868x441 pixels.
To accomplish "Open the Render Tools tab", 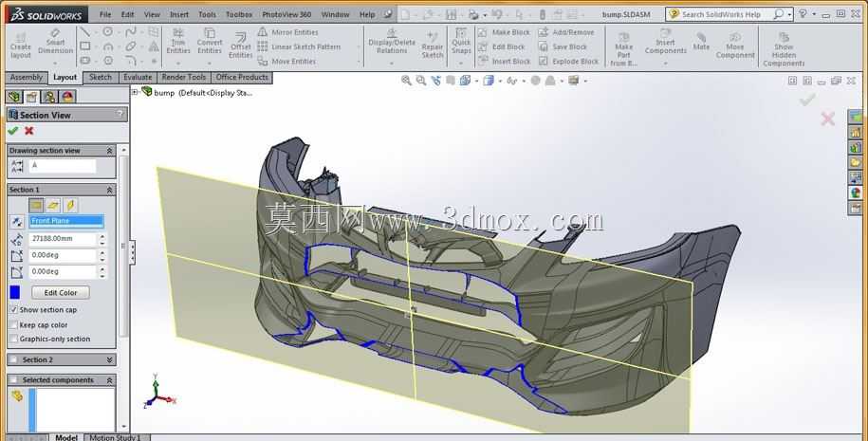I will tap(184, 78).
